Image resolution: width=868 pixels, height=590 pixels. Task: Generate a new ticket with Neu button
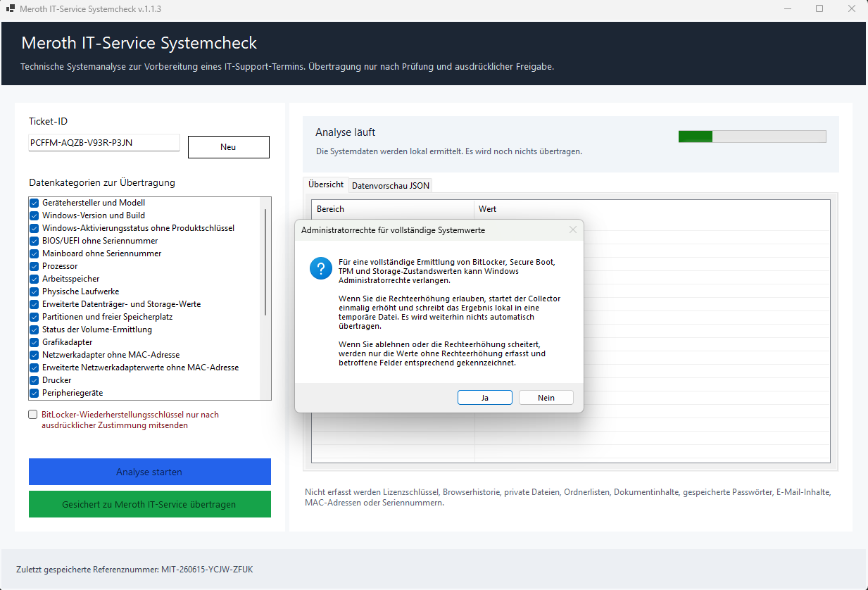228,147
